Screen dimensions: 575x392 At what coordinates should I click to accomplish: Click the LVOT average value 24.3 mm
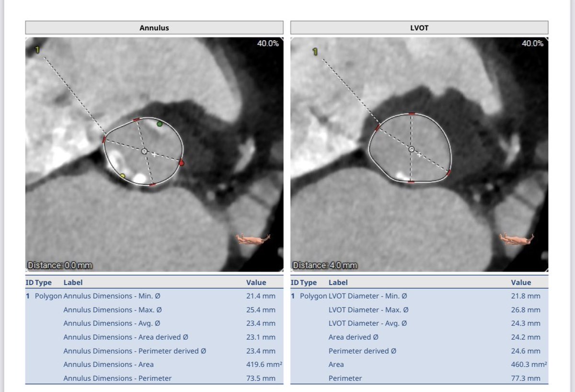point(526,323)
